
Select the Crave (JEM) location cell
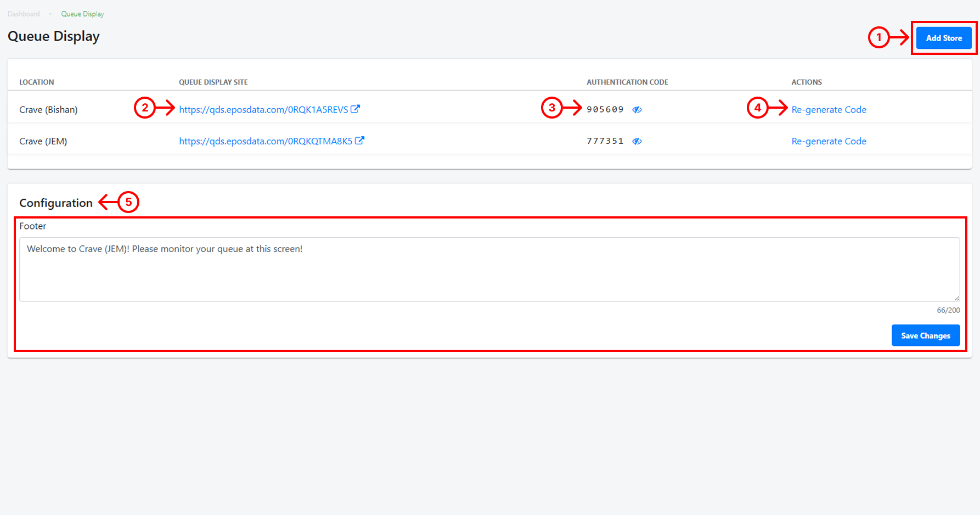point(43,141)
